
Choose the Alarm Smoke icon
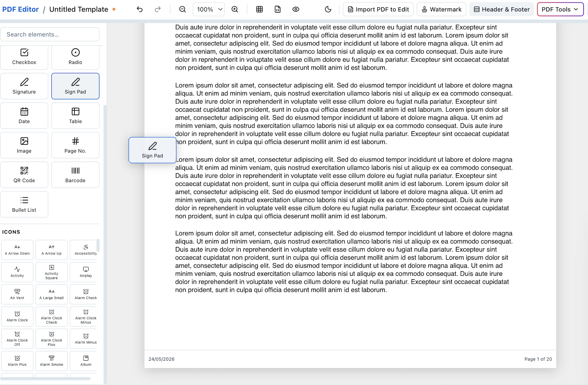pyautogui.click(x=51, y=361)
